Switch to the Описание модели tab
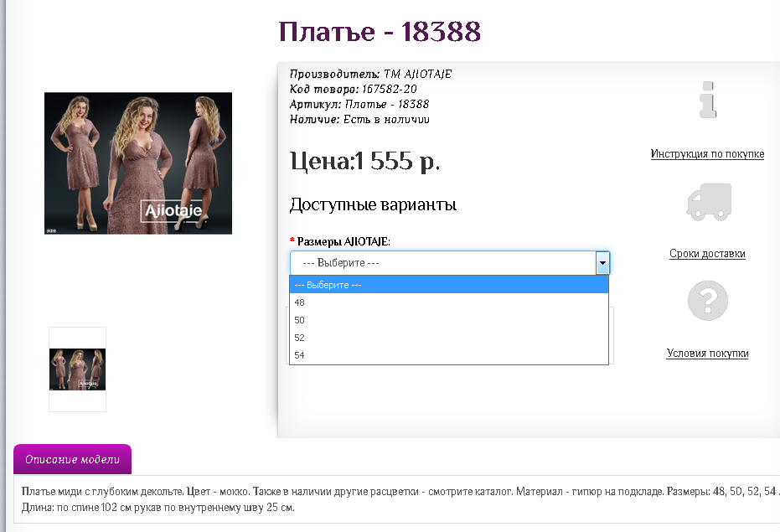Image resolution: width=780 pixels, height=532 pixels. [x=73, y=459]
